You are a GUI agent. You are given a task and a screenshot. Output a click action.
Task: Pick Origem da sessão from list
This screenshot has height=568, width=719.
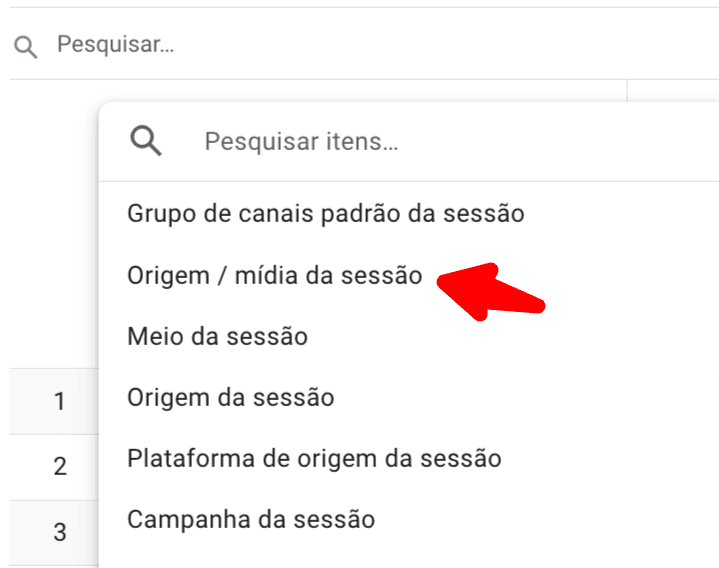tap(230, 398)
